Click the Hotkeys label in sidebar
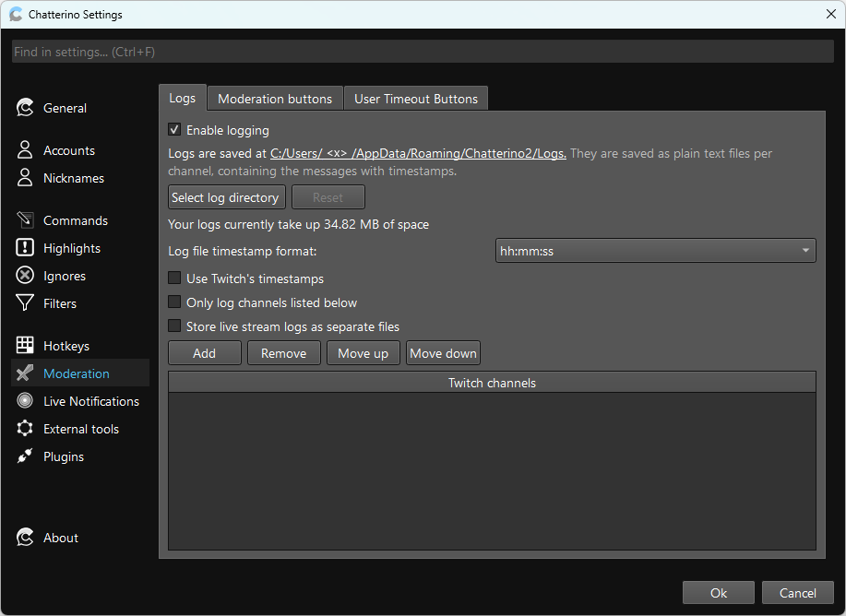 click(x=66, y=346)
